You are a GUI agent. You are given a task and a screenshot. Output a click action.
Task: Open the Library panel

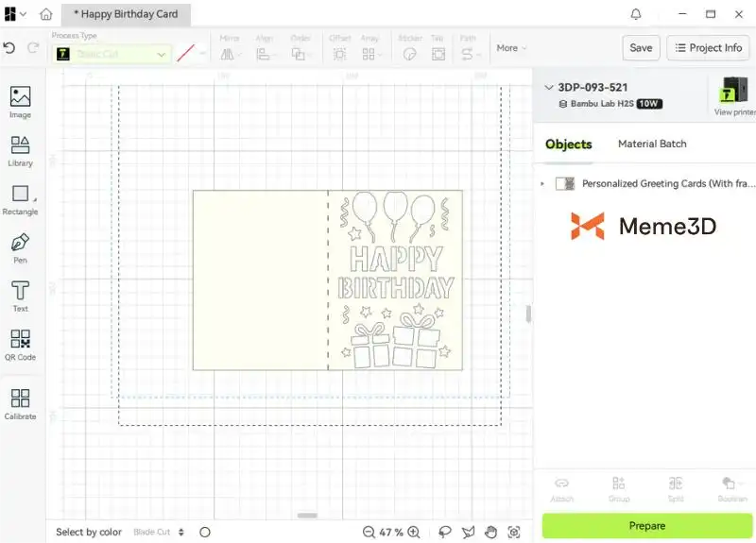(x=20, y=150)
